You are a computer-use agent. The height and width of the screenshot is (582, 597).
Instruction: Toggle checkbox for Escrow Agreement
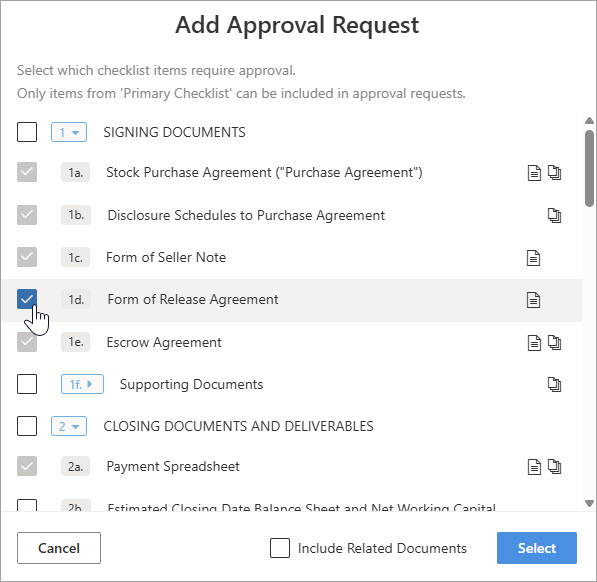pos(27,341)
